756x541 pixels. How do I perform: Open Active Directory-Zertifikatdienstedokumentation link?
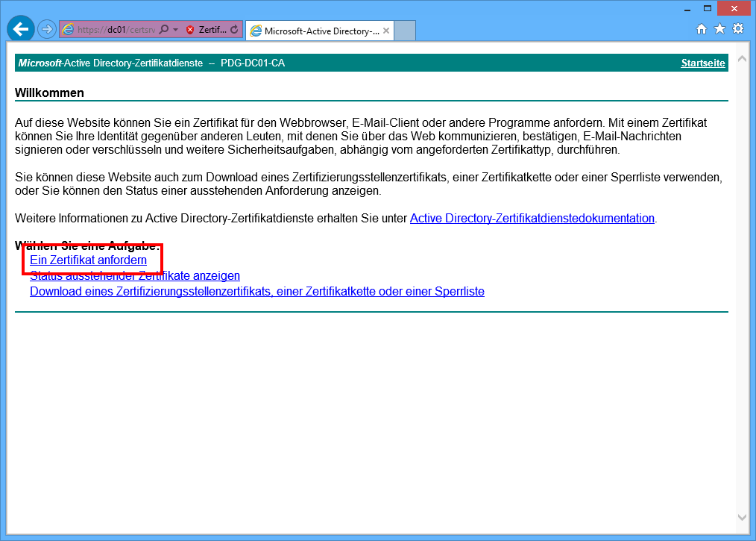532,219
